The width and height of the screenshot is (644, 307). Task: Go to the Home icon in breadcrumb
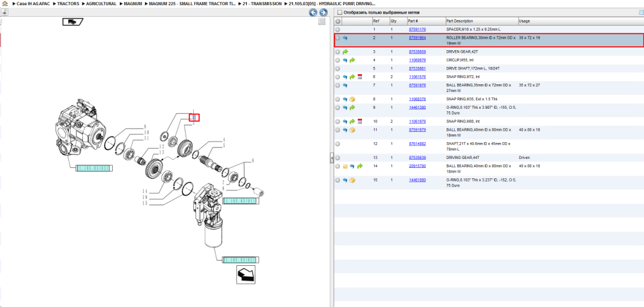(5, 3)
